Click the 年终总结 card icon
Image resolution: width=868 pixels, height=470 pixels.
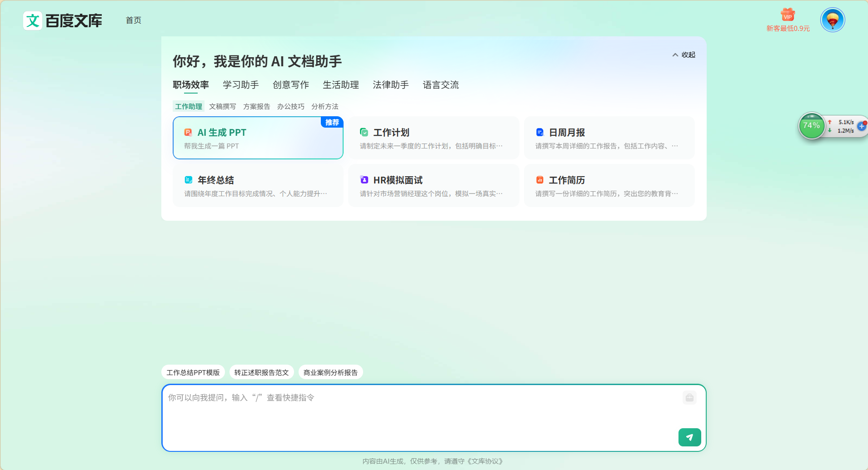[188, 180]
